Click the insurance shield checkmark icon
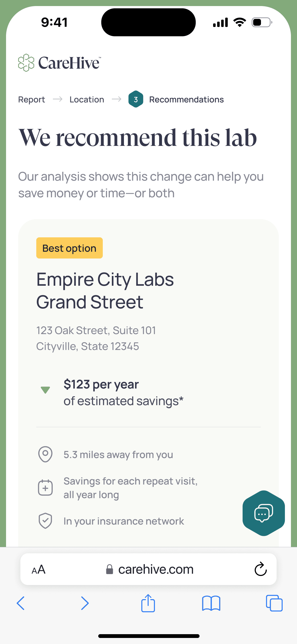Viewport: 297px width, 644px height. pyautogui.click(x=45, y=521)
